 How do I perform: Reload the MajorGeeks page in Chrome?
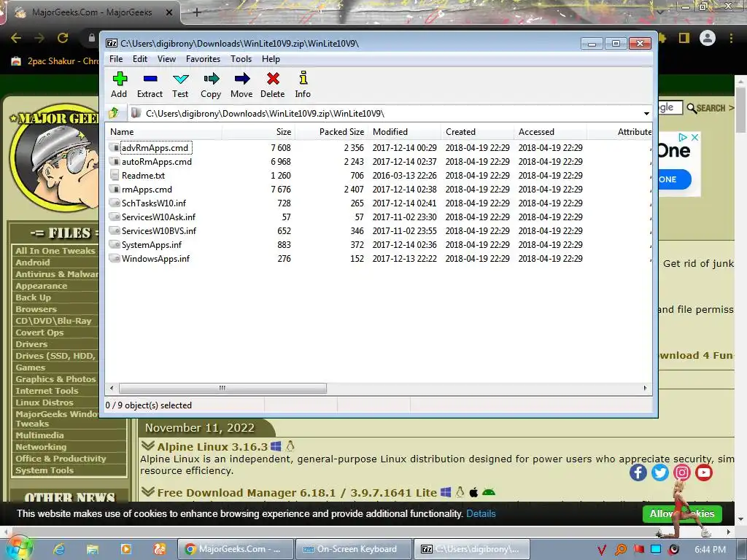[x=63, y=38]
